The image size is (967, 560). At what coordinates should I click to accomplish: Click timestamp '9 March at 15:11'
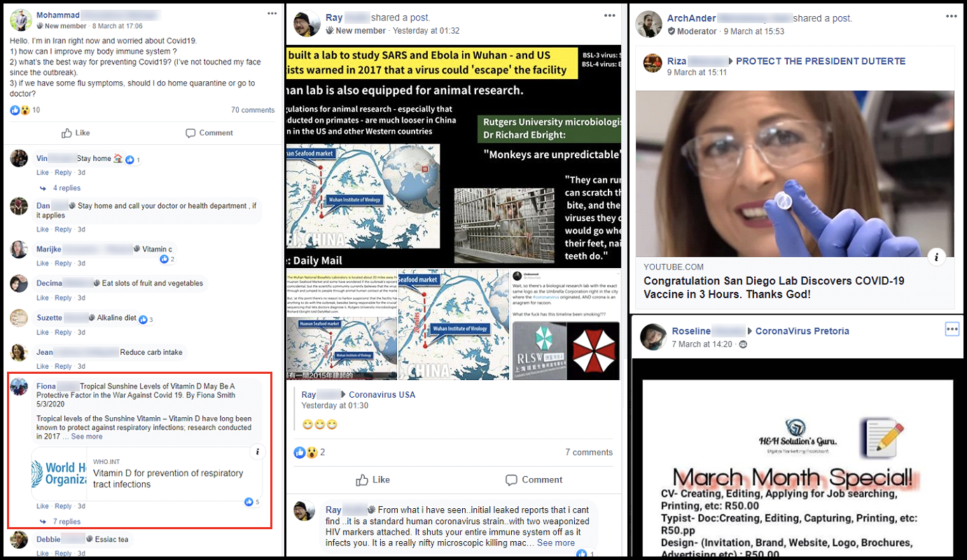697,73
